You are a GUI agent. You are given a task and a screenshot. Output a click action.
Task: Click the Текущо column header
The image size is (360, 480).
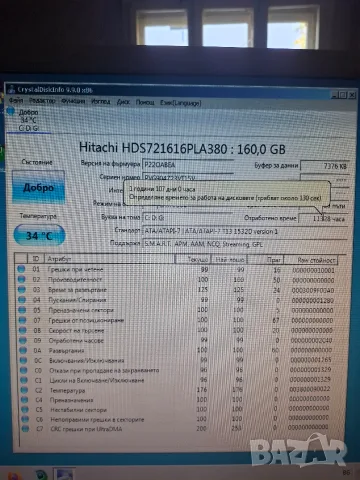tap(193, 259)
